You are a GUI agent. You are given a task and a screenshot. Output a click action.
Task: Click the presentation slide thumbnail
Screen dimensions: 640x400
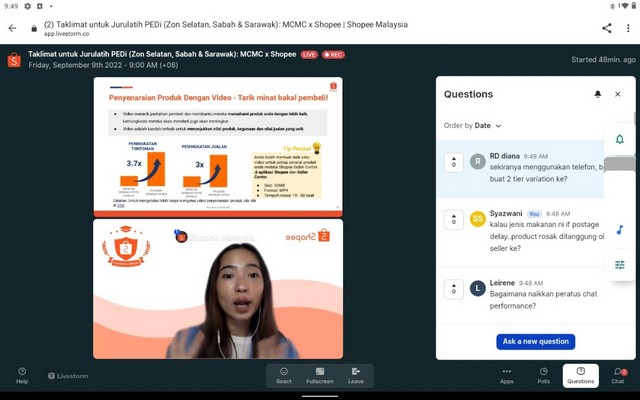(x=218, y=146)
